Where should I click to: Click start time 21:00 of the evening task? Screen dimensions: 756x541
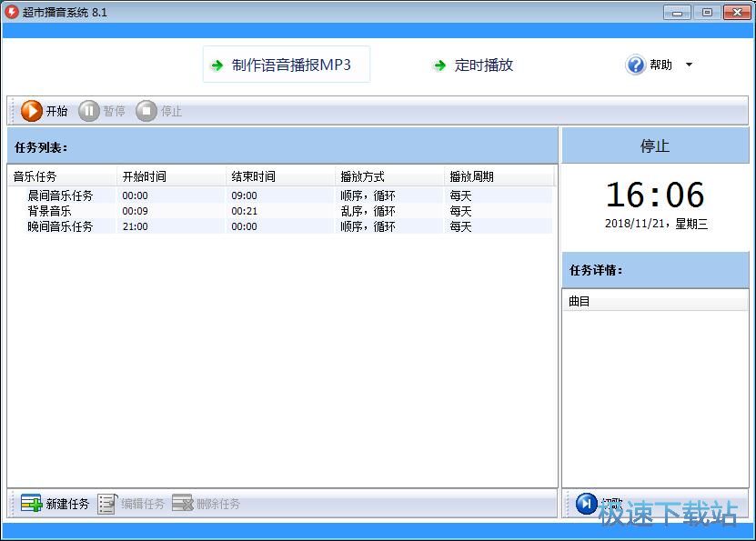(x=135, y=226)
